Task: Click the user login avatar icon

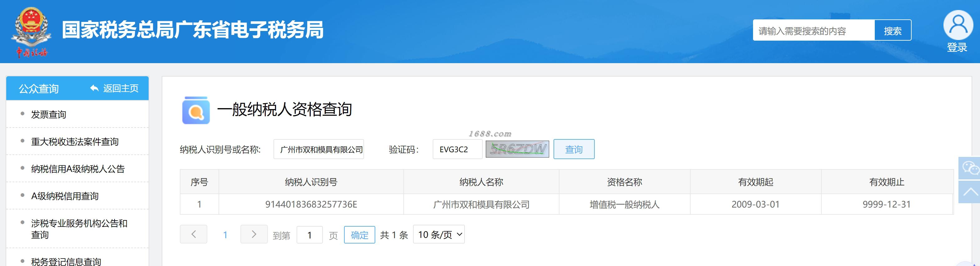Action: [x=958, y=25]
